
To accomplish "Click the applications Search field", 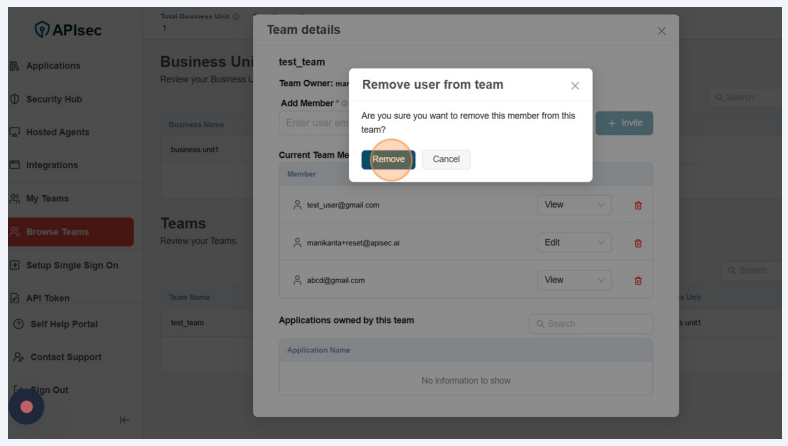I will pyautogui.click(x=591, y=324).
